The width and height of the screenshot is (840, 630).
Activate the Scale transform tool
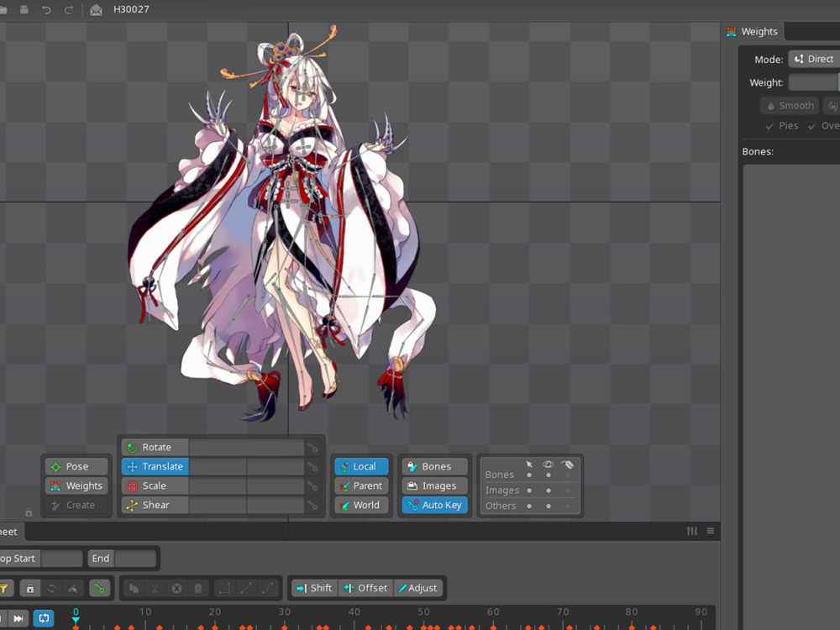click(155, 486)
